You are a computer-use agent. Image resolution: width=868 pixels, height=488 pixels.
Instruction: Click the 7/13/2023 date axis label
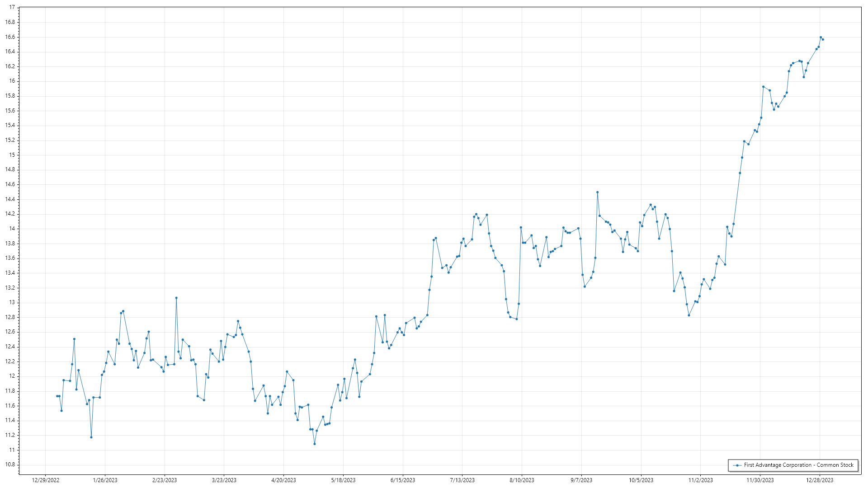[462, 480]
